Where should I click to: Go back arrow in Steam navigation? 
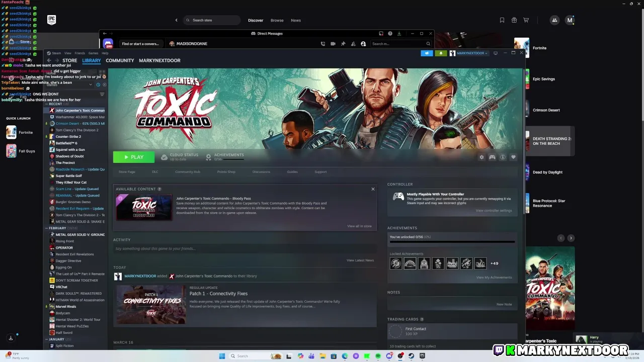pos(49,60)
